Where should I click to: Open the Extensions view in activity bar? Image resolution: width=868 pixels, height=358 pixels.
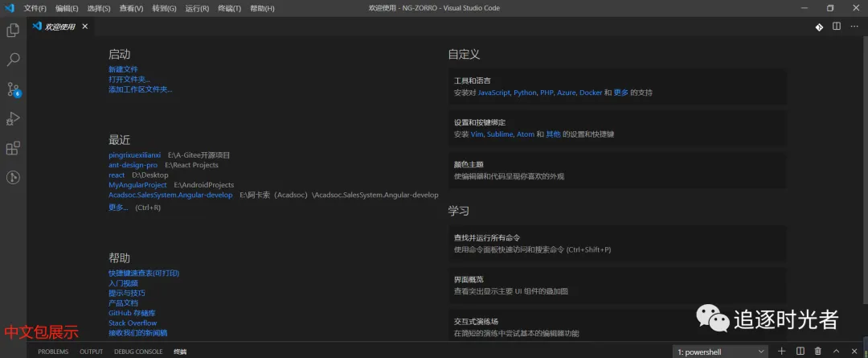click(13, 148)
